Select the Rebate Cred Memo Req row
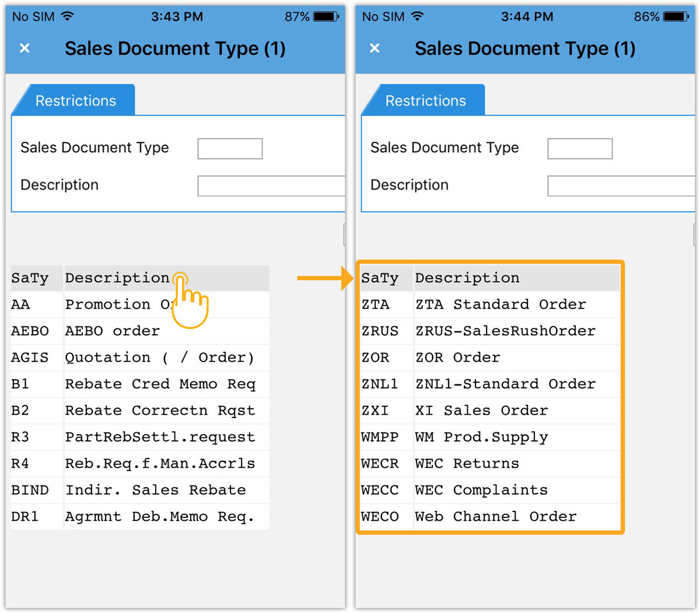Viewport: 700px width, 613px height. tap(160, 384)
